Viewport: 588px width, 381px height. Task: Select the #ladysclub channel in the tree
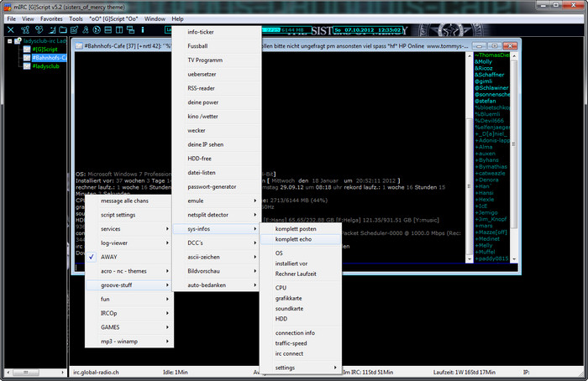click(x=45, y=66)
